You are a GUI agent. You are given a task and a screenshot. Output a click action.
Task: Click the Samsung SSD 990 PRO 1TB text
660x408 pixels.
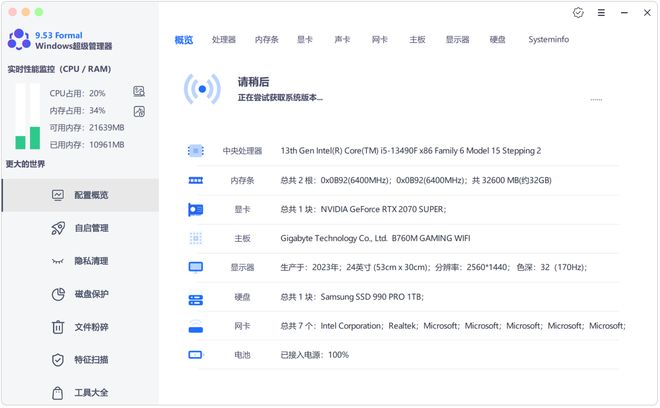point(352,297)
